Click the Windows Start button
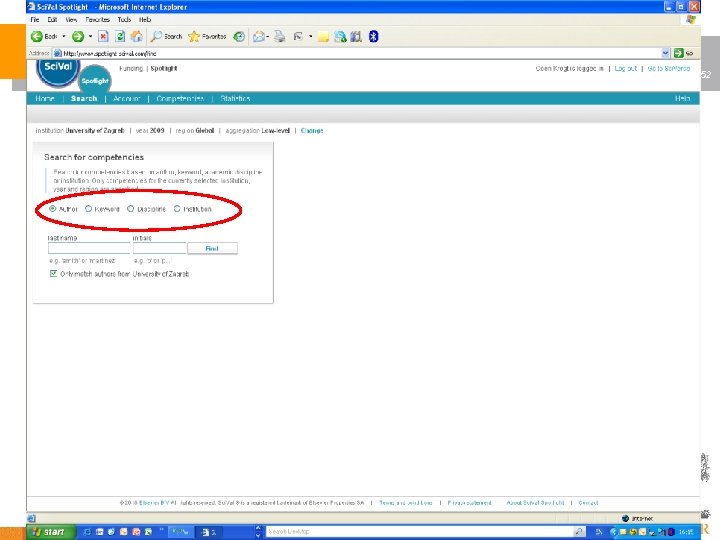This screenshot has width=720, height=540. 50,532
